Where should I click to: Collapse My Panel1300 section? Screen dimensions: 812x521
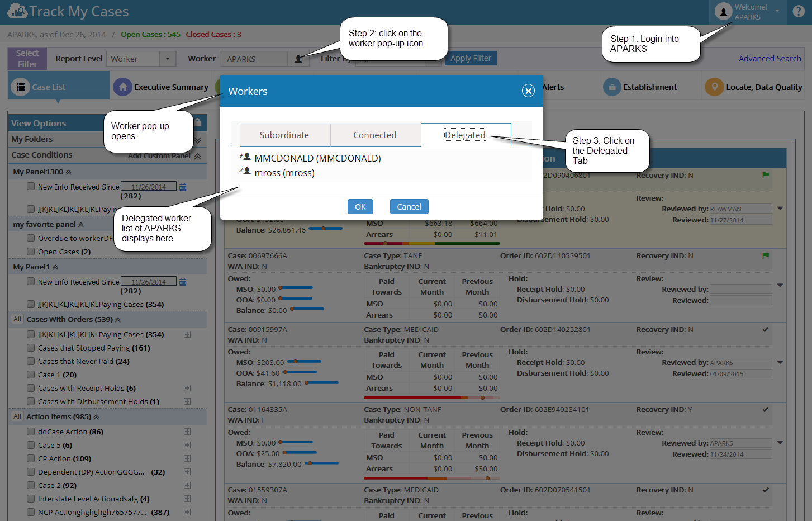tap(69, 172)
